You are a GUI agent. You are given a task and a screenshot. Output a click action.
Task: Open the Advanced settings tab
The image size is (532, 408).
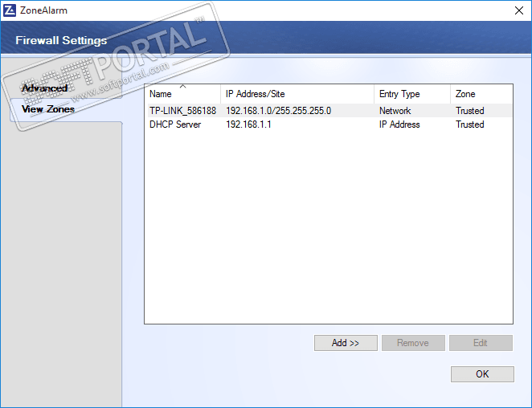coord(44,88)
